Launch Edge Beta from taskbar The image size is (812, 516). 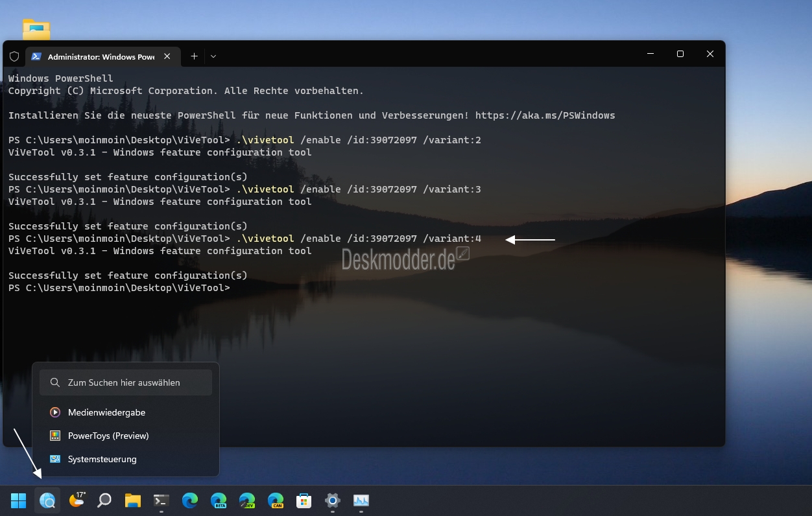tap(219, 500)
